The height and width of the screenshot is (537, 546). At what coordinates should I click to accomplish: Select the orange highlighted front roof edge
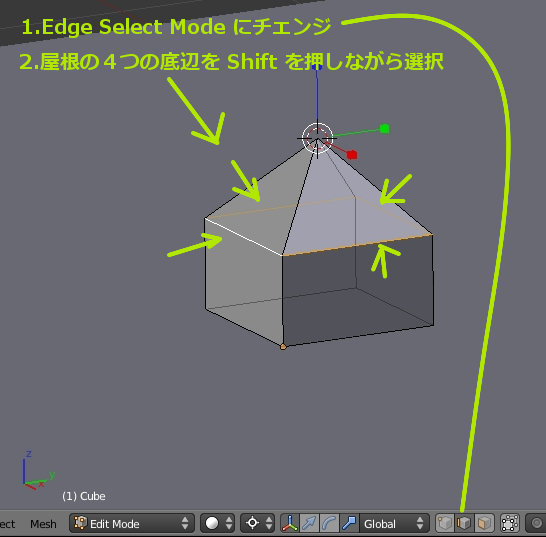358,245
